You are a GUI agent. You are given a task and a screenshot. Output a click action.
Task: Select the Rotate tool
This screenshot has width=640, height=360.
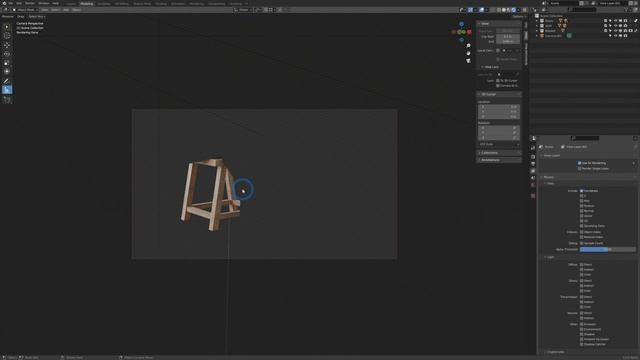click(7, 54)
